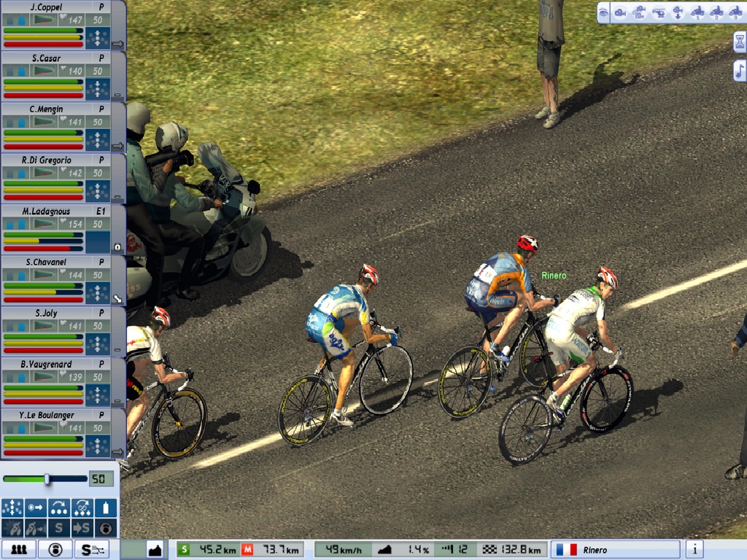The width and height of the screenshot is (747, 560).
Task: Select the helicopter camera view
Action: [x=659, y=12]
